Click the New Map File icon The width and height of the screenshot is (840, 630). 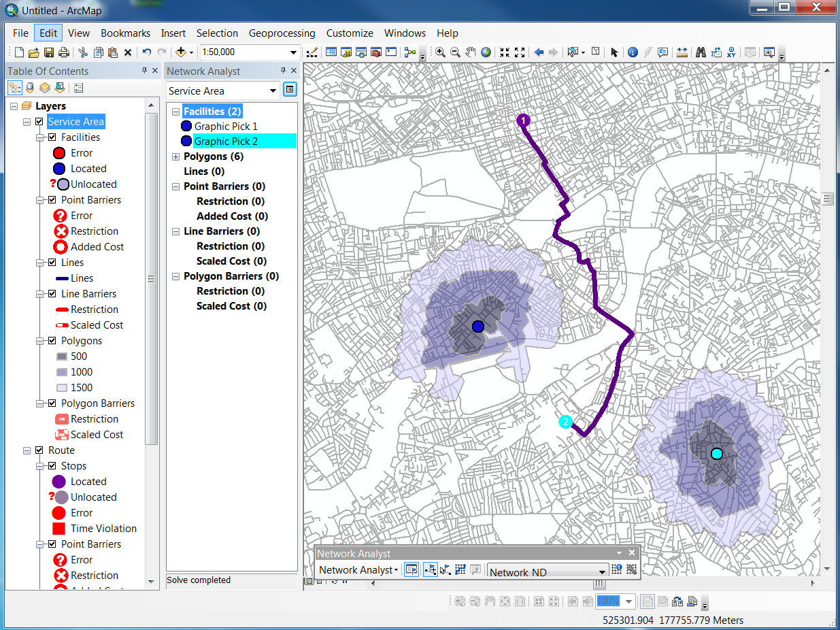tap(19, 52)
